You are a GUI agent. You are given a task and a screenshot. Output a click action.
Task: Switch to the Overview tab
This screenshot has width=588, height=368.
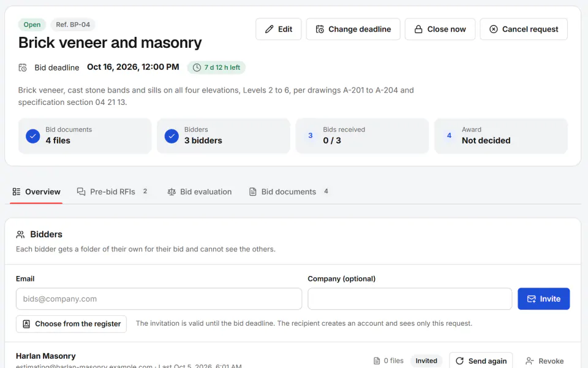[x=36, y=192]
